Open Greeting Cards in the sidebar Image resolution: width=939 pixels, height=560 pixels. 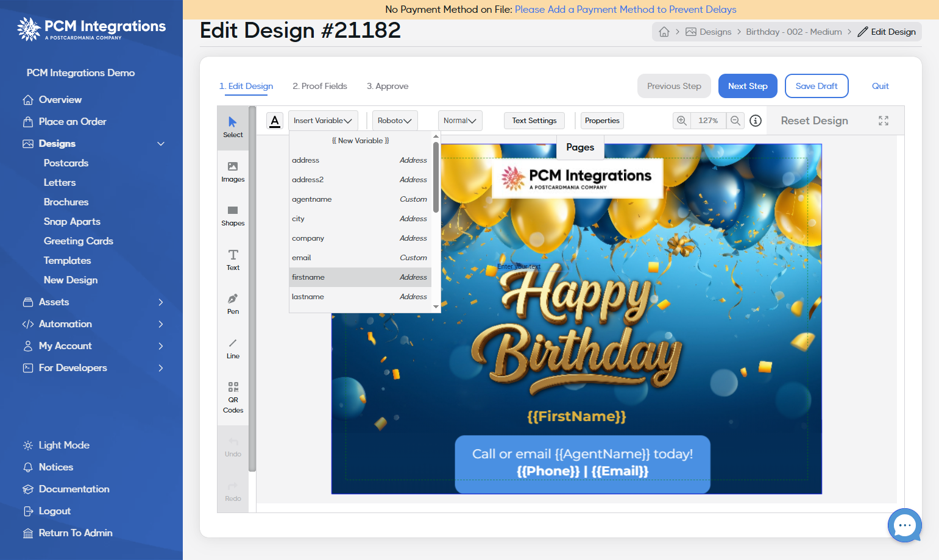pyautogui.click(x=78, y=241)
